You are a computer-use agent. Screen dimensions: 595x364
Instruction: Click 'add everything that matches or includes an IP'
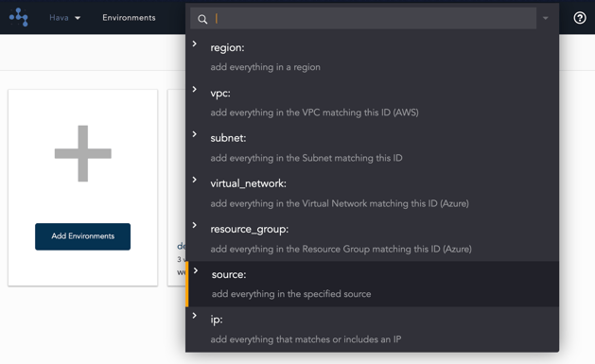306,339
